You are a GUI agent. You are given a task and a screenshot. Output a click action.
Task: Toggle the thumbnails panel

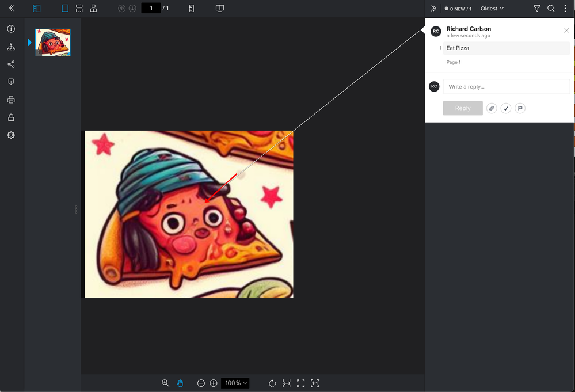[x=37, y=9]
